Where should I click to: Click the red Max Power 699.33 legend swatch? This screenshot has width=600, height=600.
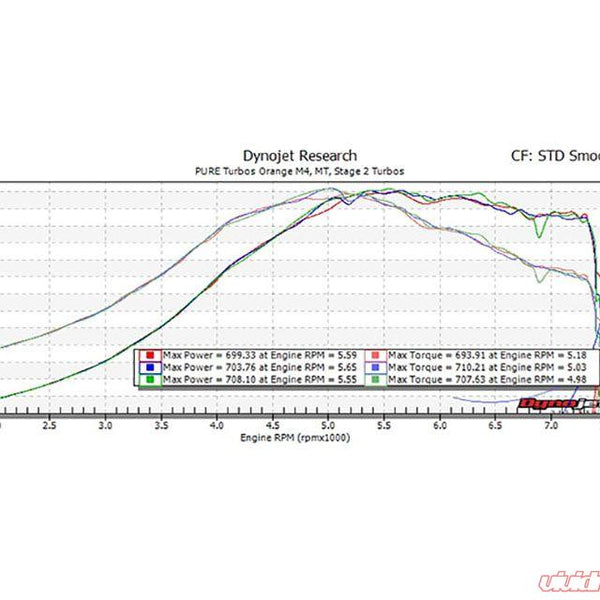click(150, 355)
